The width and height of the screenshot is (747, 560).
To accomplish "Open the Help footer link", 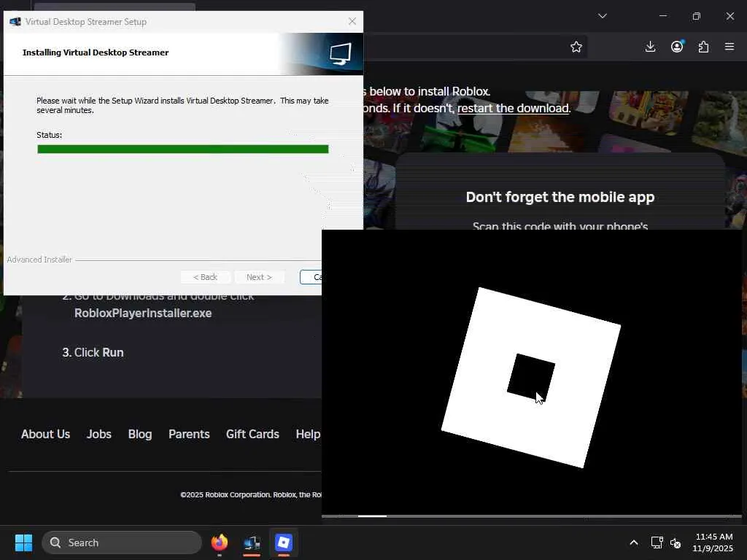I will tap(309, 435).
